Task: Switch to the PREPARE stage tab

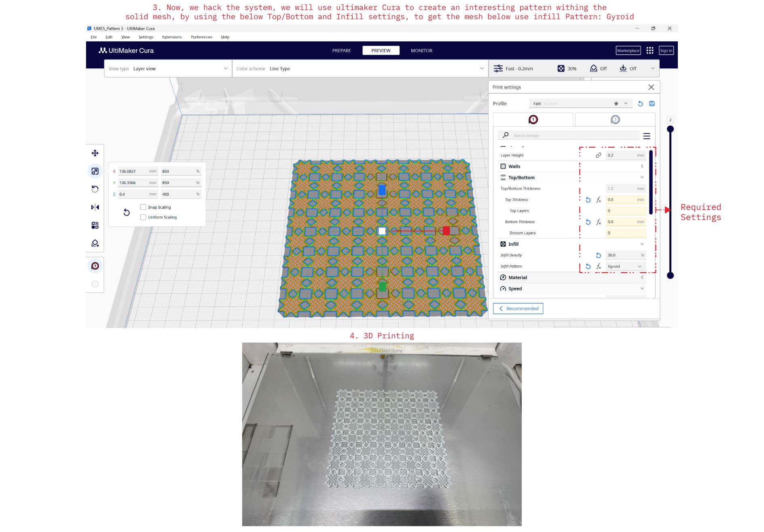Action: click(341, 51)
